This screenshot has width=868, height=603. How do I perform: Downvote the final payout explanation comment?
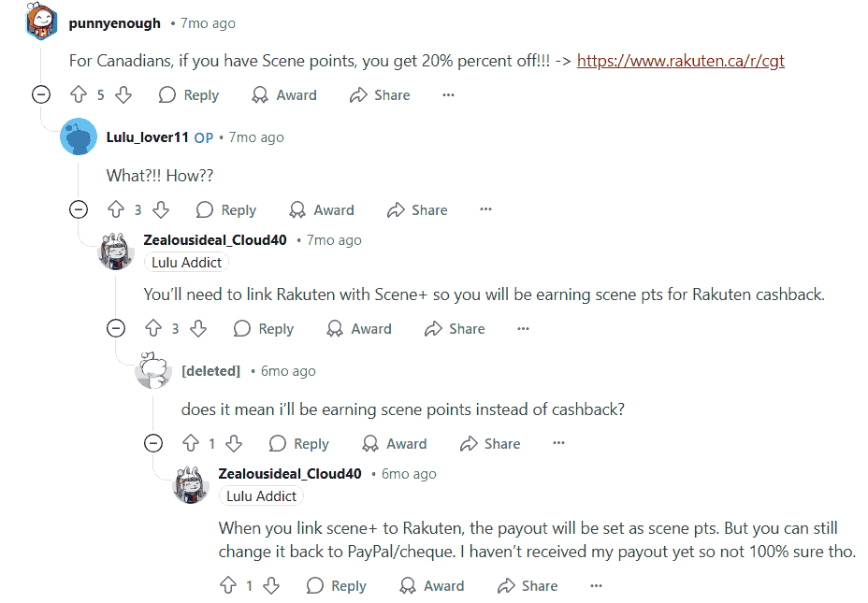(x=271, y=585)
